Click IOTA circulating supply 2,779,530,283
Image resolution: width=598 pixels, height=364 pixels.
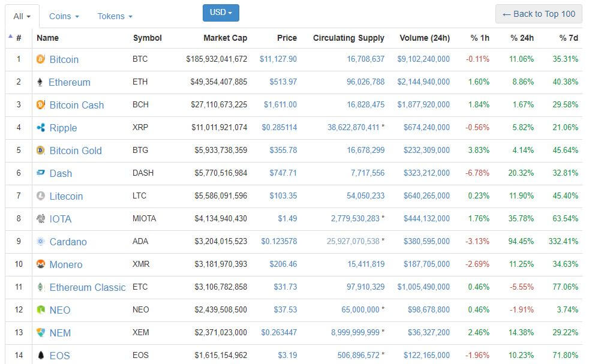[355, 218]
